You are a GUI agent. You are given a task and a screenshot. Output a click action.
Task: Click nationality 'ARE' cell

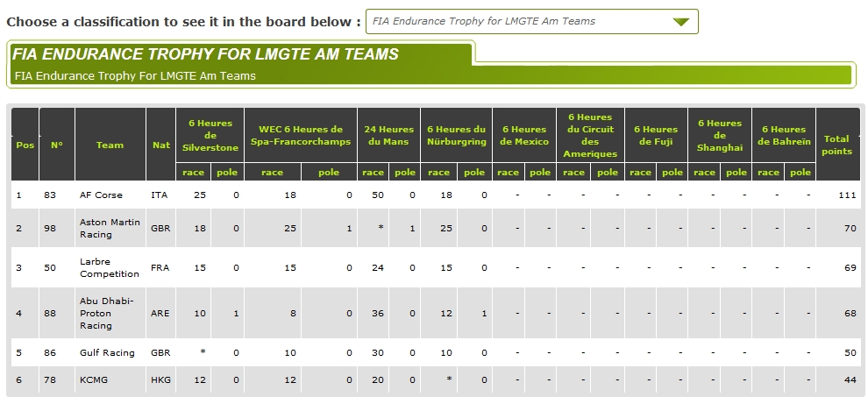click(x=160, y=313)
